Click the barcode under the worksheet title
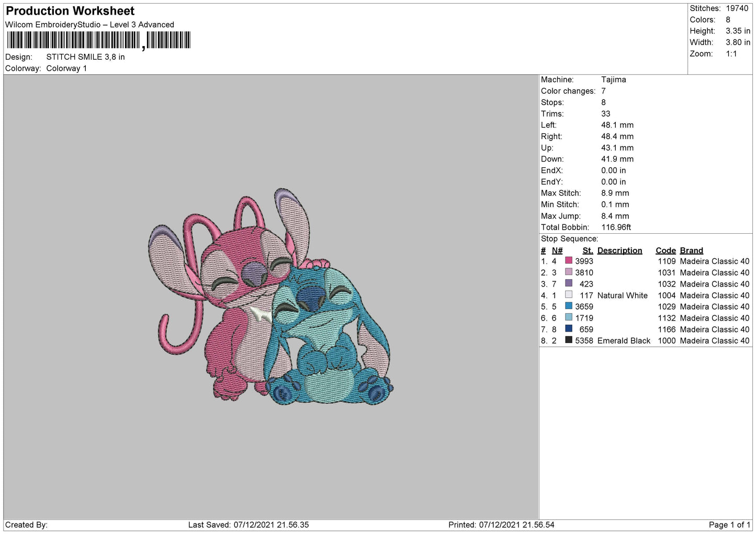The width and height of the screenshot is (756, 534). point(99,40)
